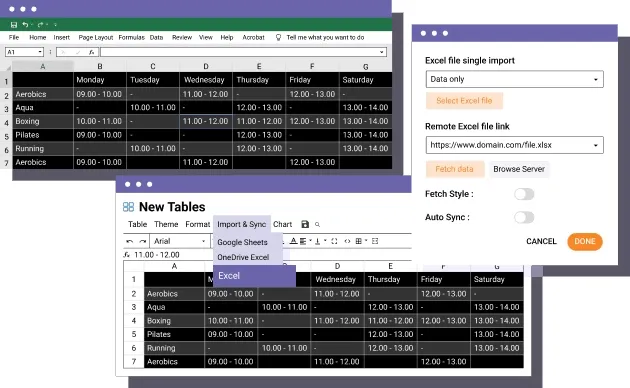
Task: Open the Page Layout tab in Excel
Action: point(96,37)
